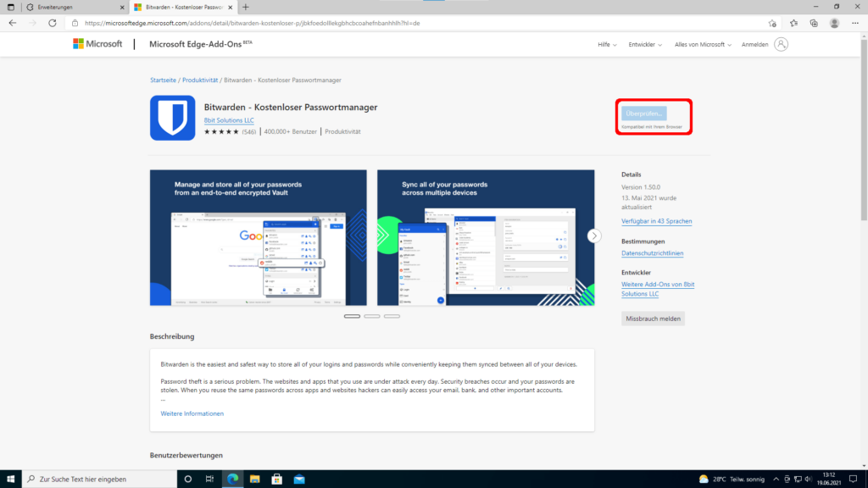Open Verfügbar in 43 Sprachen
This screenshot has width=868, height=488.
click(657, 221)
